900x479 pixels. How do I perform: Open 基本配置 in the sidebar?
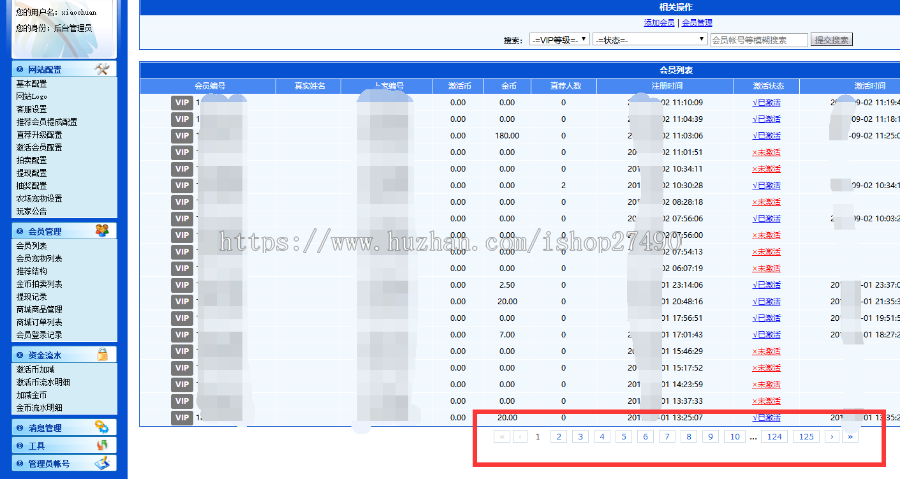click(32, 84)
